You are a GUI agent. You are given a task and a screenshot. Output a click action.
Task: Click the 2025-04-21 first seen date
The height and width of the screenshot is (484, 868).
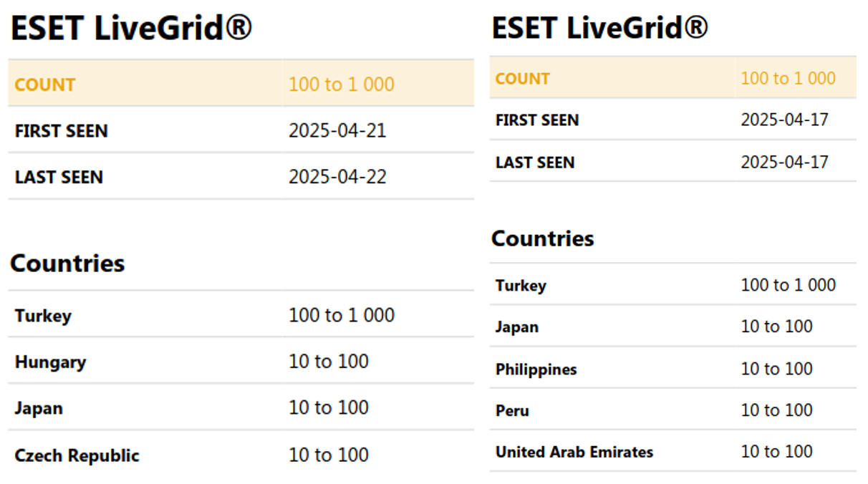[x=337, y=130]
